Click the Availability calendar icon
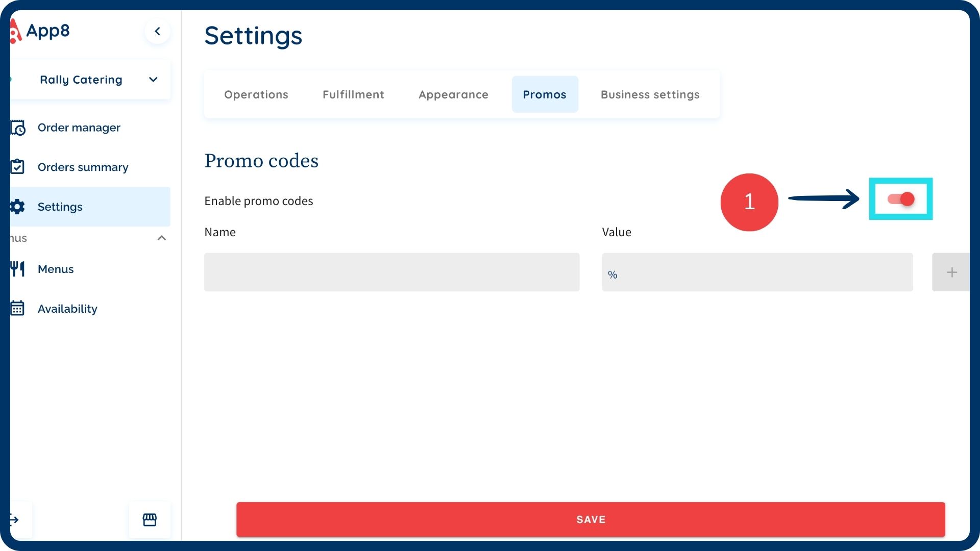Screen dimensions: 980x551 click(x=18, y=309)
